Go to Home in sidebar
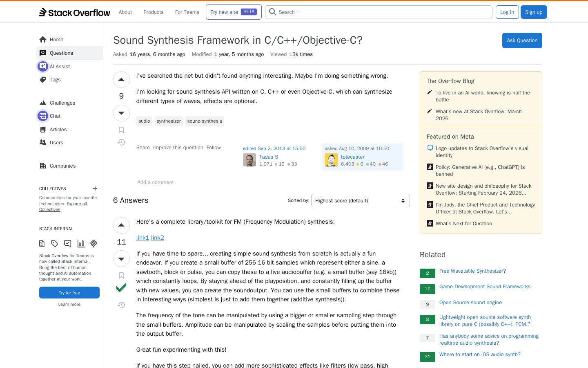This screenshot has height=368, width=588. 69,40
